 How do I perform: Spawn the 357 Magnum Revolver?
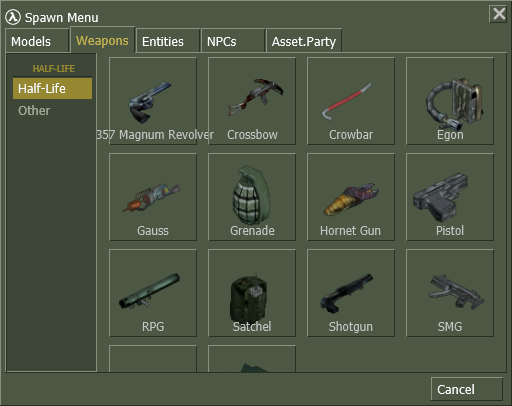point(153,101)
